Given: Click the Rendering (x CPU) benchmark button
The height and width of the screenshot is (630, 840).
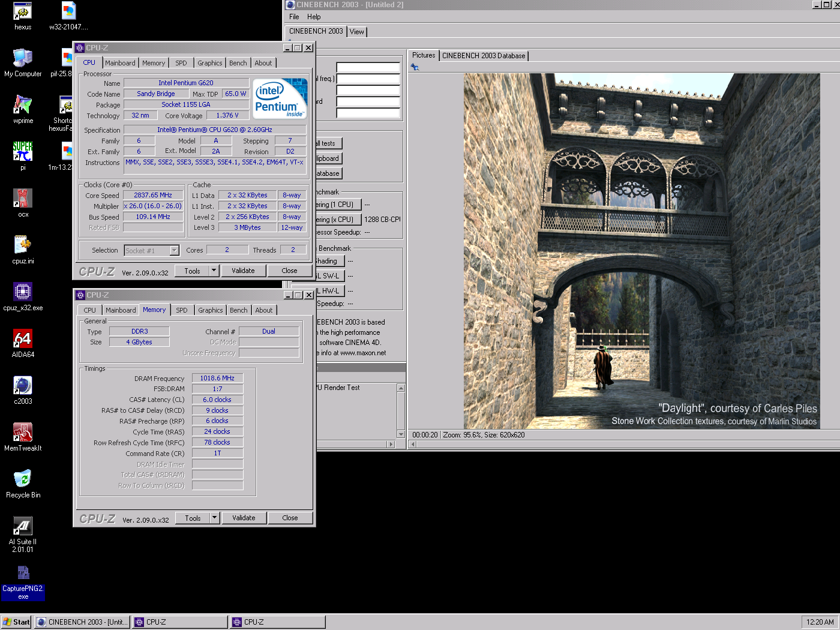Looking at the screenshot, I should [x=339, y=220].
